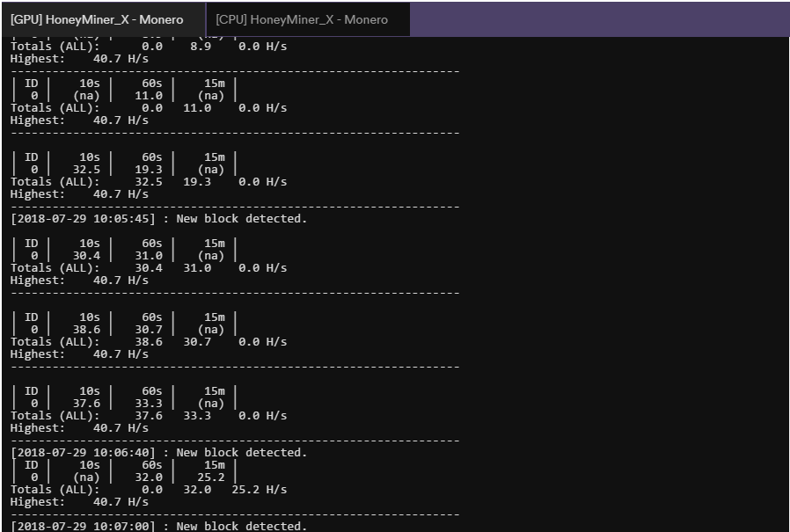790x532 pixels.
Task: Click the log line timestamped 10:07:00
Action: click(x=158, y=526)
